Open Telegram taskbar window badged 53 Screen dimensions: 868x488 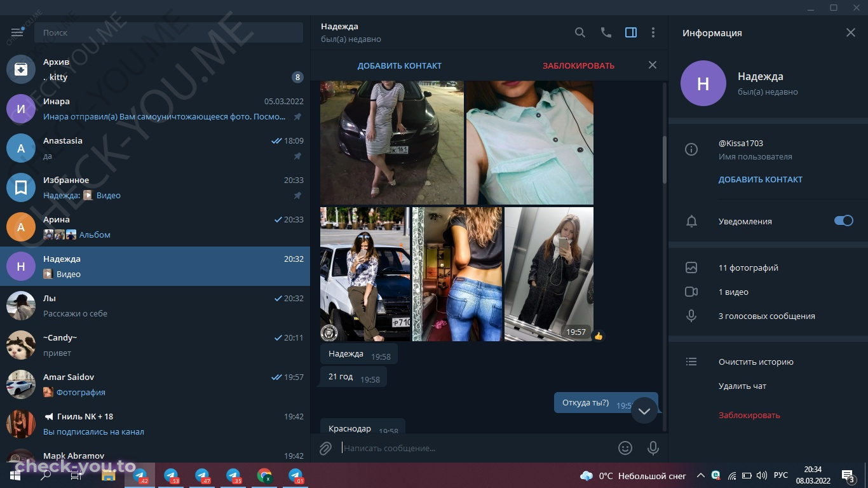pyautogui.click(x=171, y=475)
